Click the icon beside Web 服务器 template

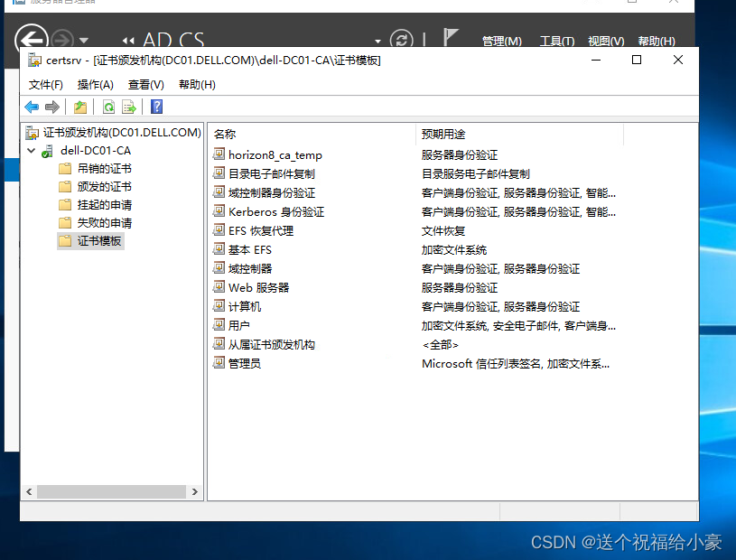pyautogui.click(x=219, y=287)
